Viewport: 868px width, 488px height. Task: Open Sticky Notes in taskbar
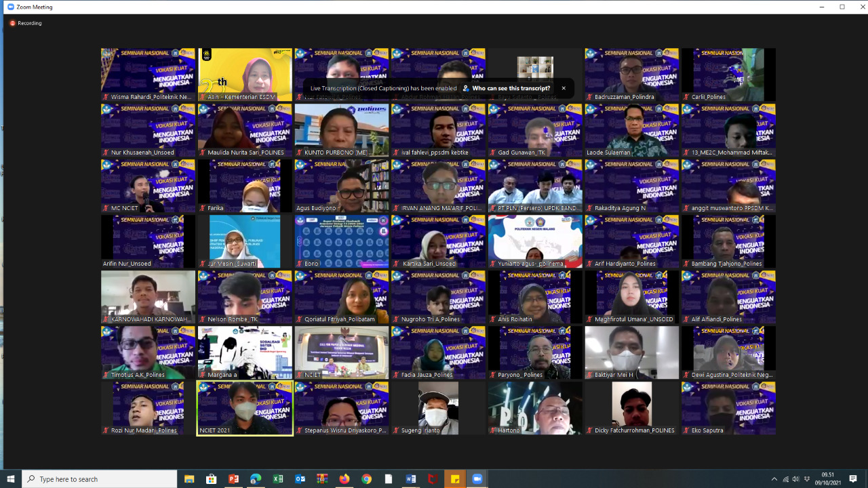point(455,479)
